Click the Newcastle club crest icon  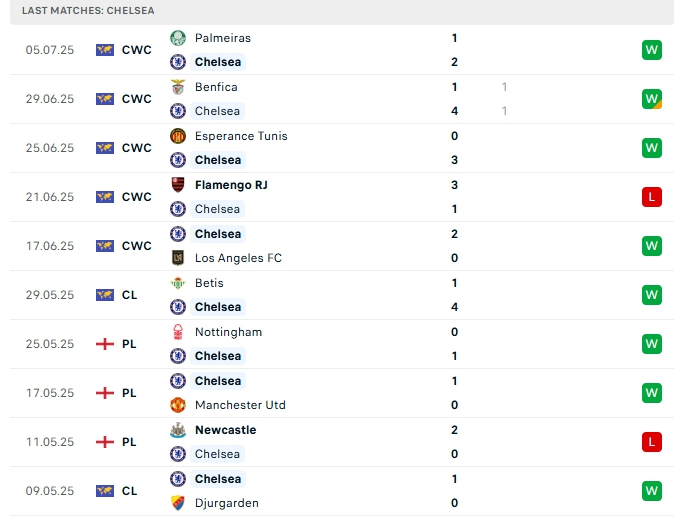tap(178, 430)
